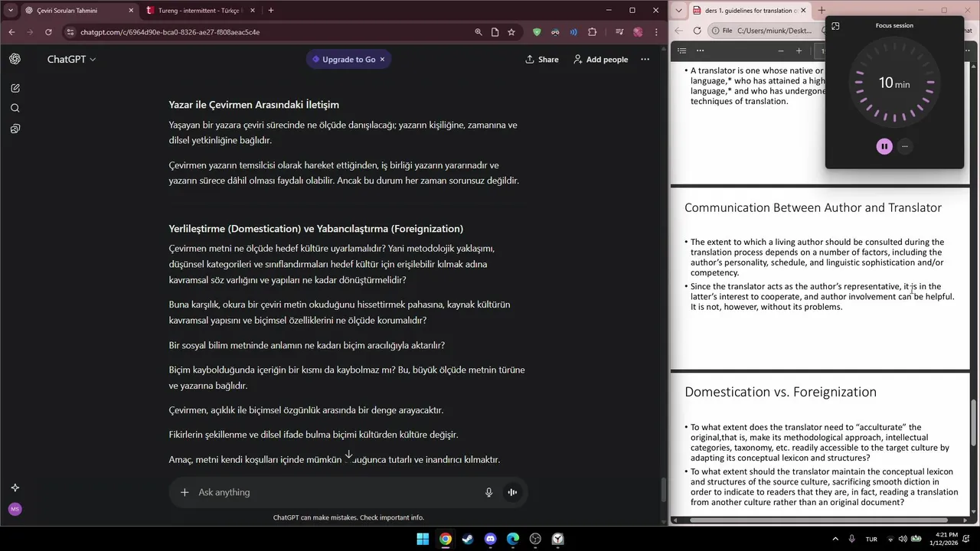Open Windows Start menu
This screenshot has height=551, width=980.
[x=423, y=539]
